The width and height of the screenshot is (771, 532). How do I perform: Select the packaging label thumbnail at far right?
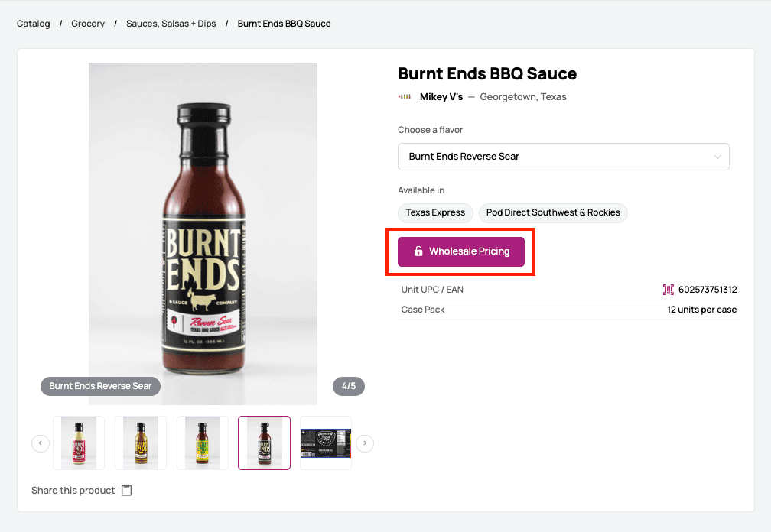(326, 443)
